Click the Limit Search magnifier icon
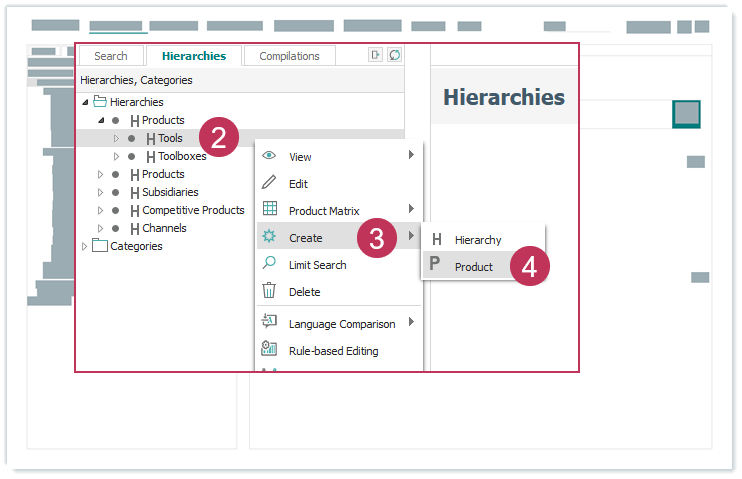742x479 pixels. tap(269, 264)
